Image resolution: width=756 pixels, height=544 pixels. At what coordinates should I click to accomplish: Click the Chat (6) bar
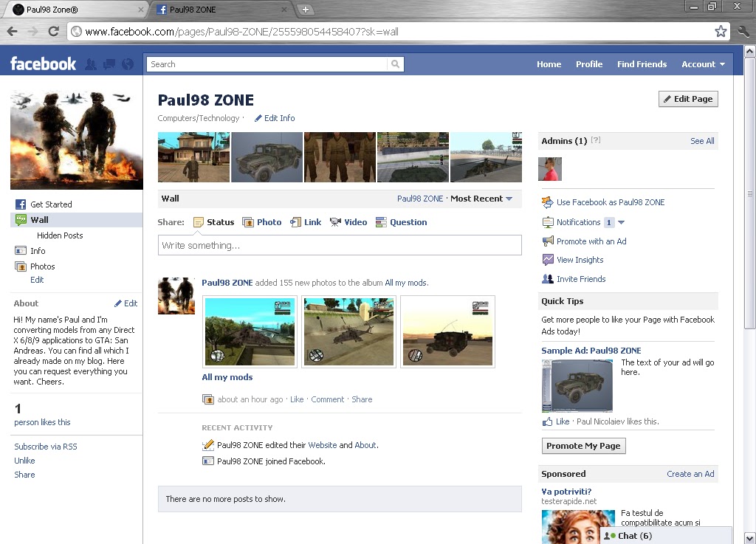665,535
